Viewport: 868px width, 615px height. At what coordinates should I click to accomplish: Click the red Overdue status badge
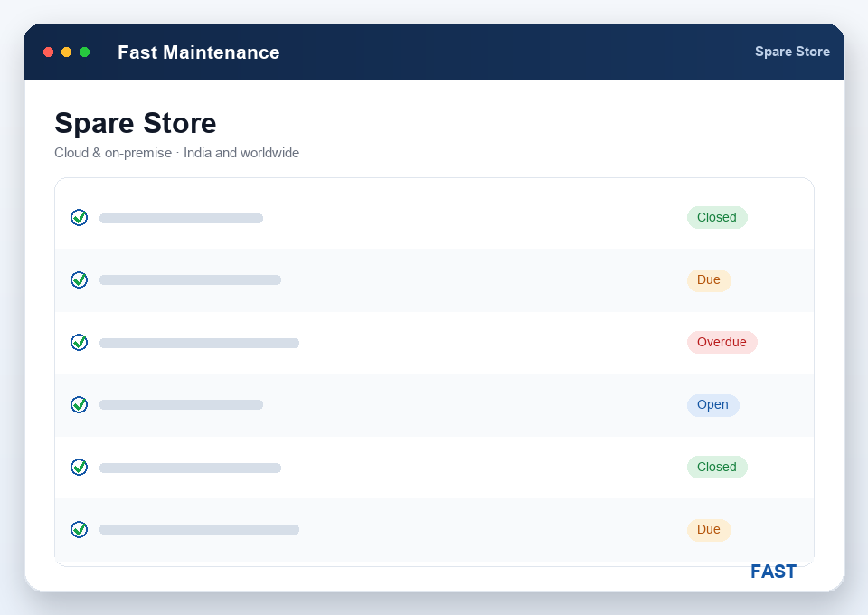point(722,342)
